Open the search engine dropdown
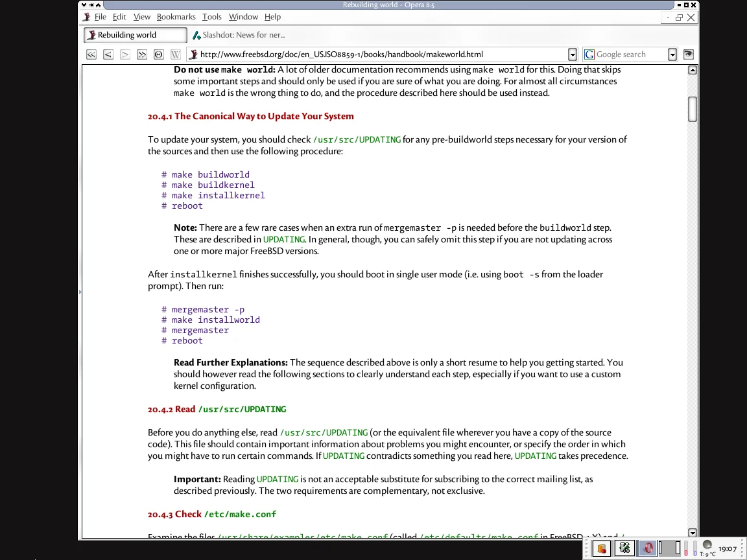Viewport: 747px width, 560px height. 672,54
